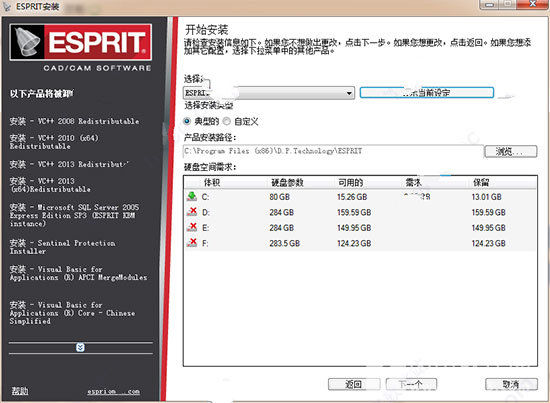Image resolution: width=550 pixels, height=403 pixels.
Task: Click the VC++ 2008 Redistributable list entry
Action: click(74, 121)
